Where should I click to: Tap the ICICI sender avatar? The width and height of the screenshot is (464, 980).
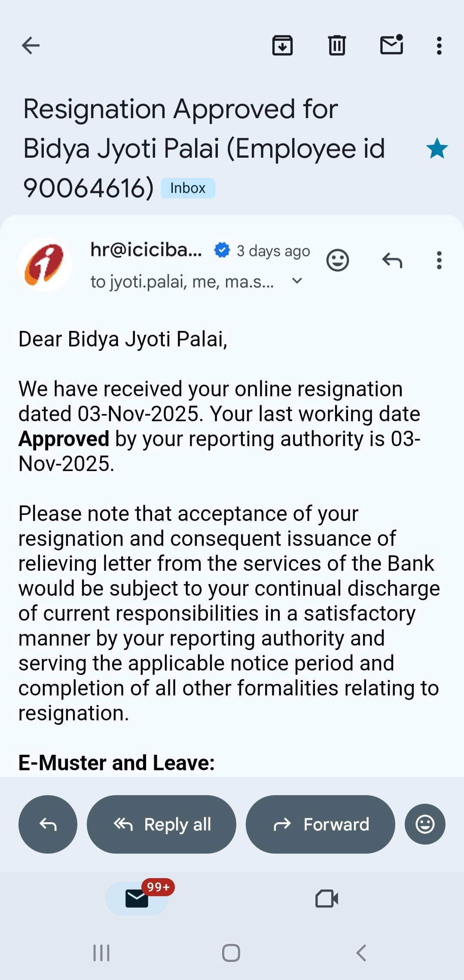[45, 265]
